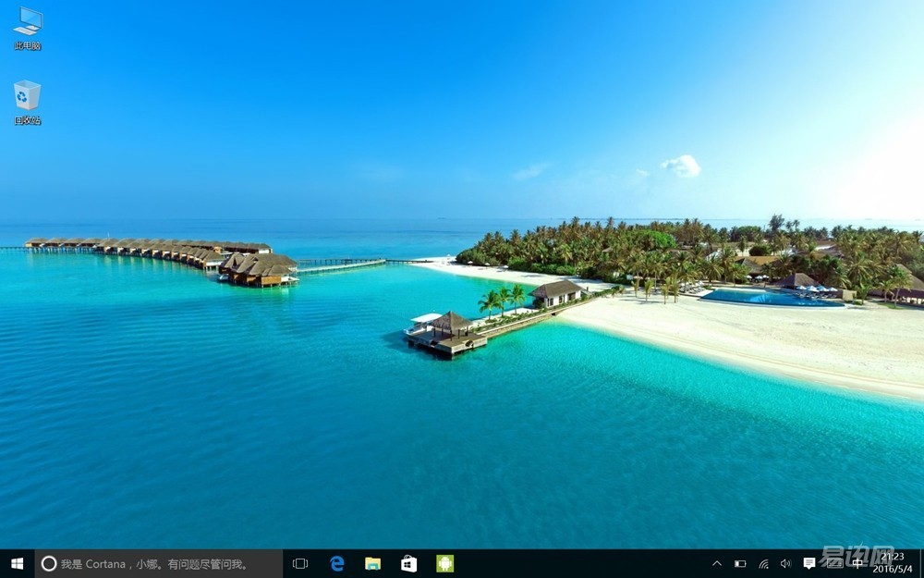Select the 回收站 Recycle Bin icon
This screenshot has height=578, width=924.
coord(27,103)
